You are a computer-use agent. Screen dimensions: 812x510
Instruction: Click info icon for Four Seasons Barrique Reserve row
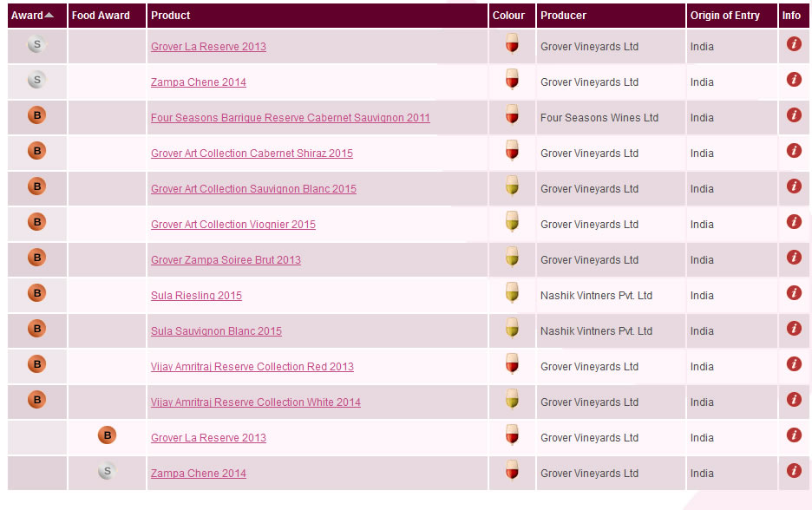pyautogui.click(x=794, y=115)
